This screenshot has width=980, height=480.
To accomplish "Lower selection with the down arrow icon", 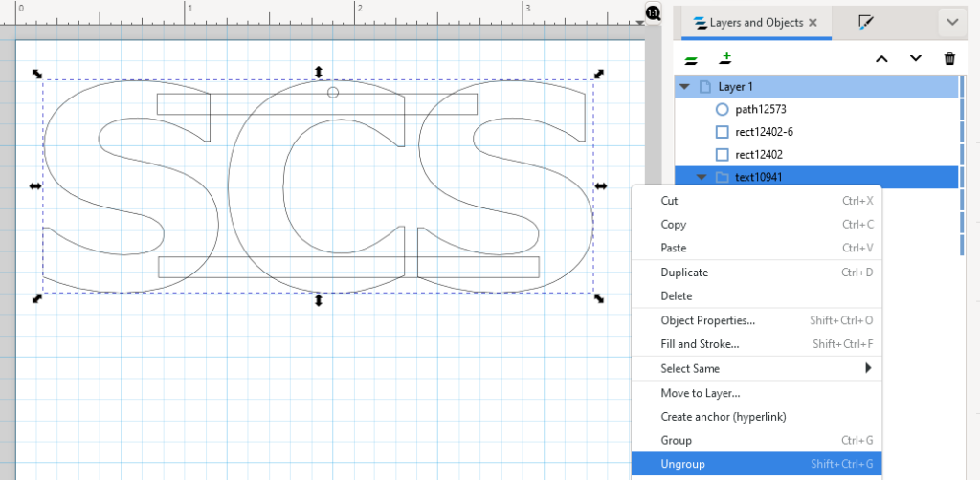I will click(916, 59).
